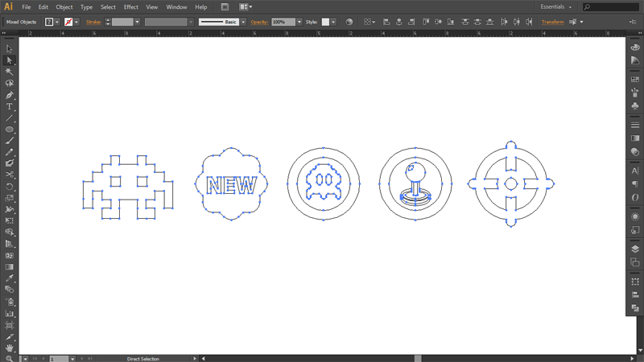Open the Essentials workspace switcher
Viewport: 644px width, 362px height.
coord(557,7)
